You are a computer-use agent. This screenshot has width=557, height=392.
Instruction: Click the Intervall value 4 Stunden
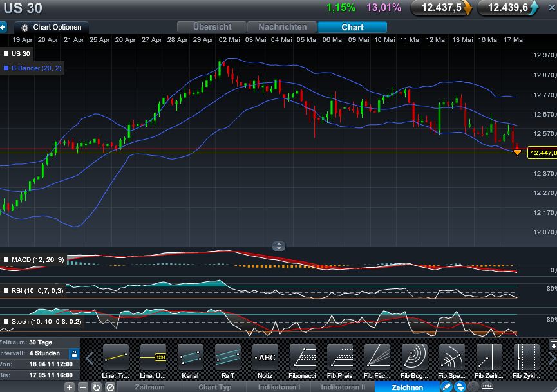coord(44,353)
